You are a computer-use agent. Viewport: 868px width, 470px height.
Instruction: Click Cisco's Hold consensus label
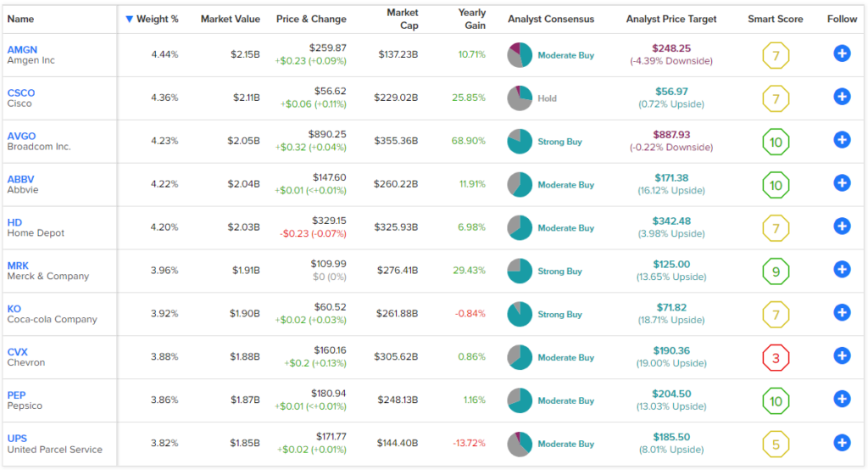click(547, 98)
